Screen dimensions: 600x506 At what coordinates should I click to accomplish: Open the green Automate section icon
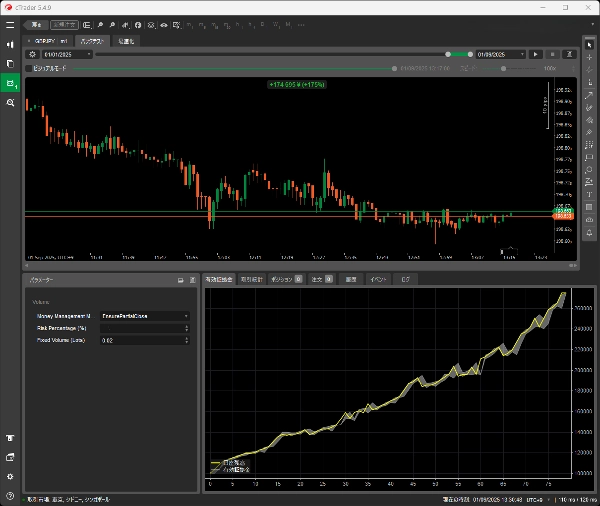point(10,83)
